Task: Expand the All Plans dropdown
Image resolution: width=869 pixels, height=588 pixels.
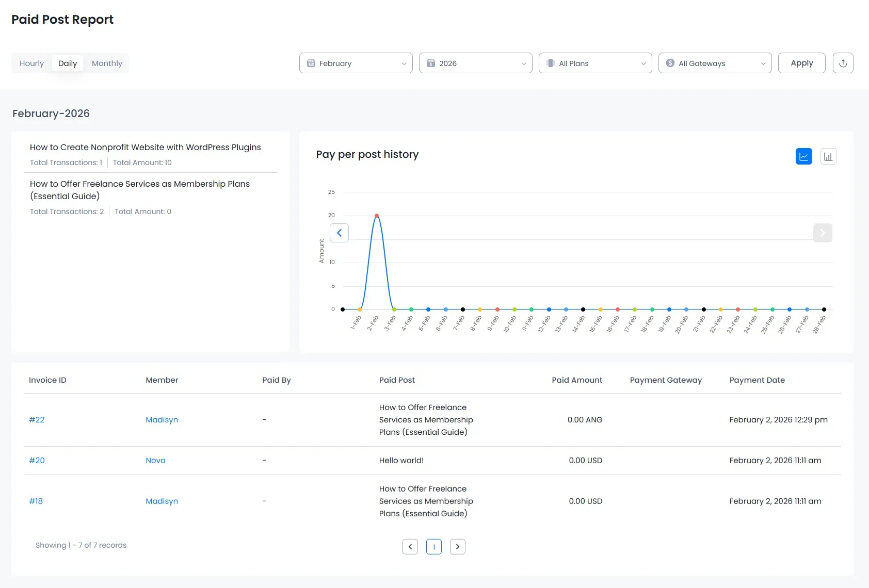Action: click(595, 63)
